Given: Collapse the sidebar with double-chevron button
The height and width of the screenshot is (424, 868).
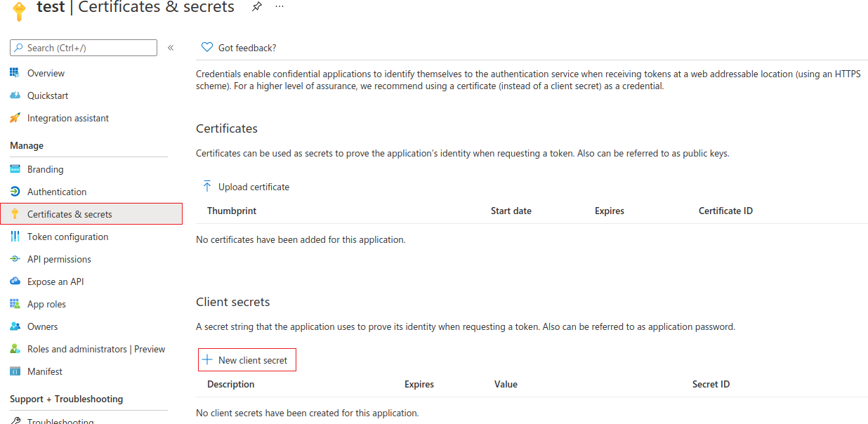Looking at the screenshot, I should (x=171, y=48).
